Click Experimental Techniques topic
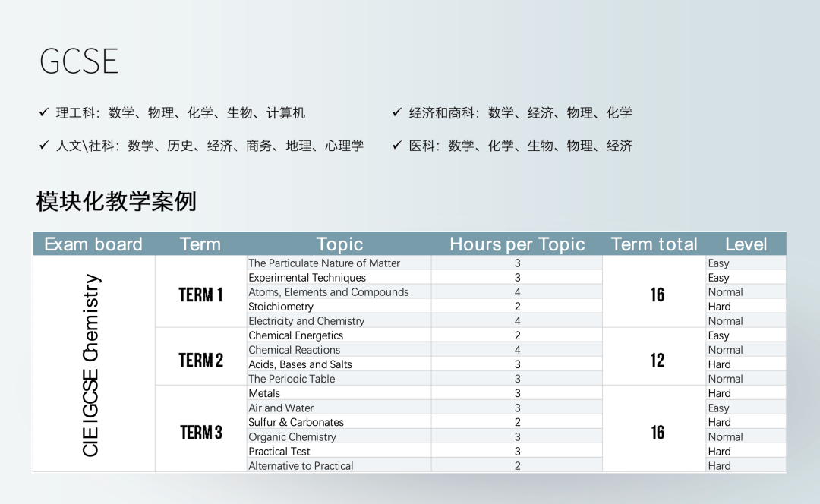Viewport: 820px width, 504px height. [307, 278]
